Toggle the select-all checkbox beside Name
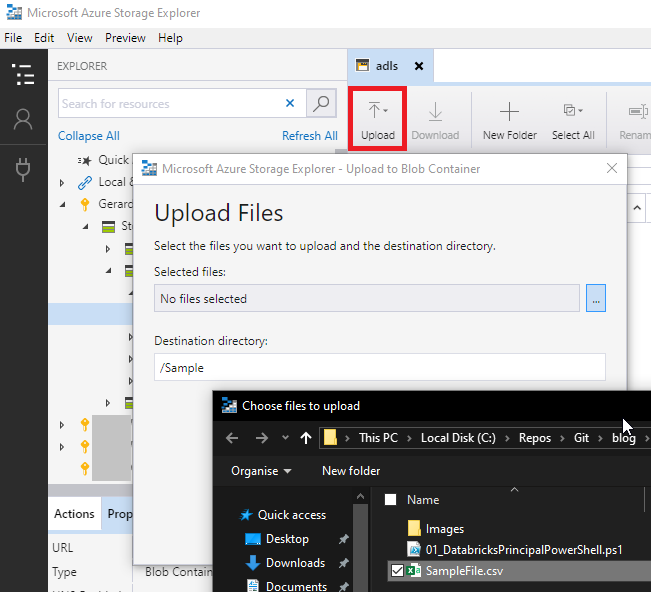 pos(391,499)
